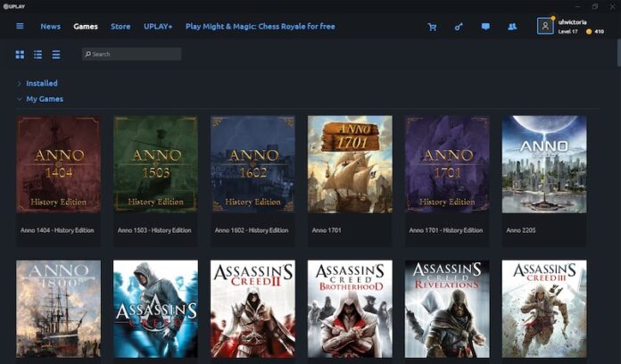
Task: Click the vertical scrollbar thumb
Action: 618,53
